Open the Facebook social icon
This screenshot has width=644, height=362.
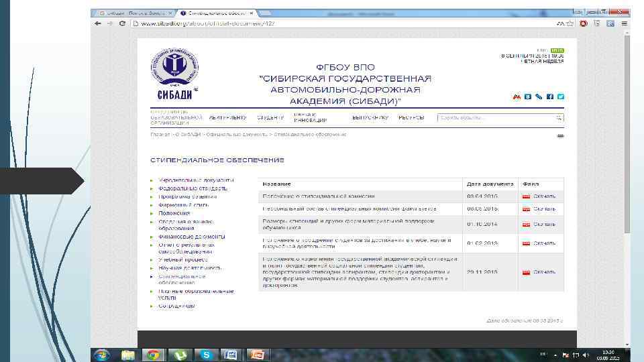[x=550, y=97]
